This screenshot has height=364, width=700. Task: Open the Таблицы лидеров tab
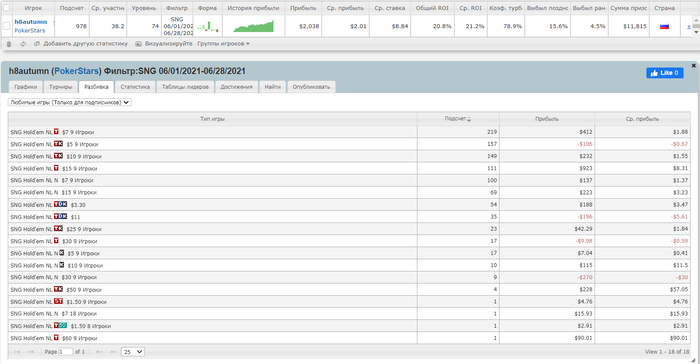tap(185, 87)
